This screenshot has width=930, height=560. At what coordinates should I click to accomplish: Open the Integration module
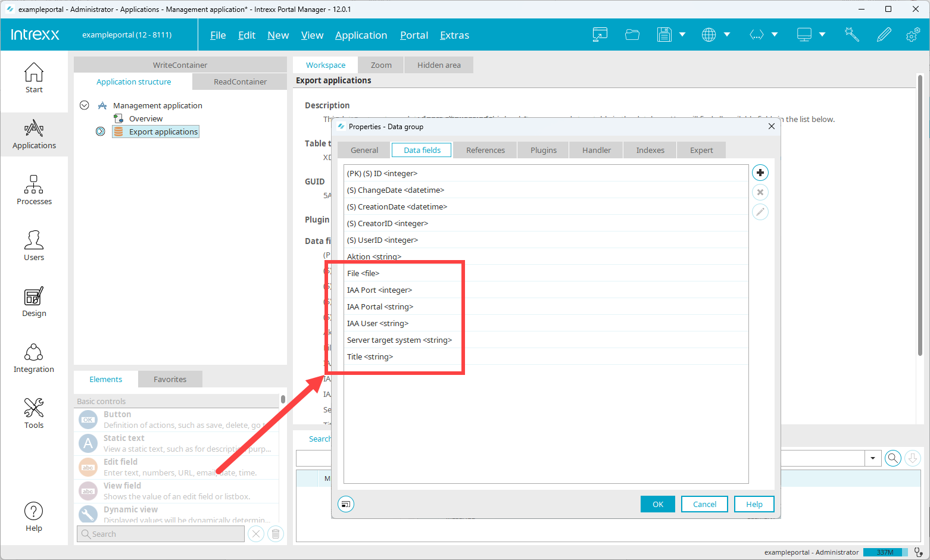coord(34,358)
